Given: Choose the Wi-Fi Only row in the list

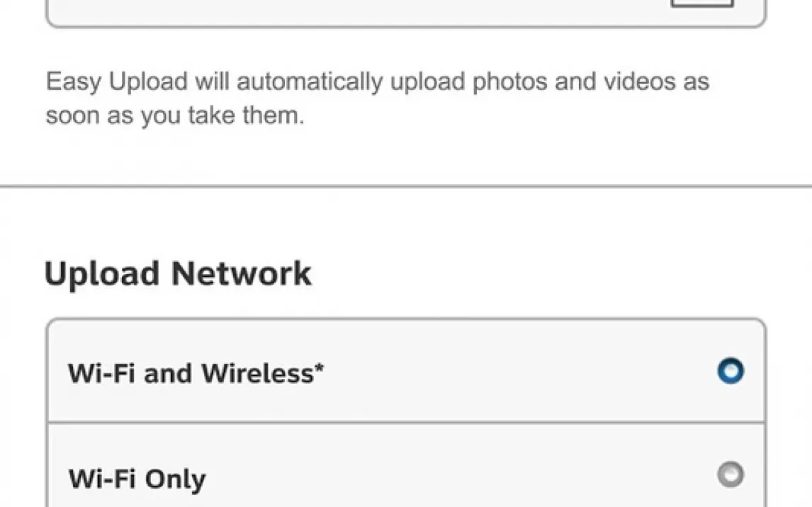Looking at the screenshot, I should tap(406, 466).
